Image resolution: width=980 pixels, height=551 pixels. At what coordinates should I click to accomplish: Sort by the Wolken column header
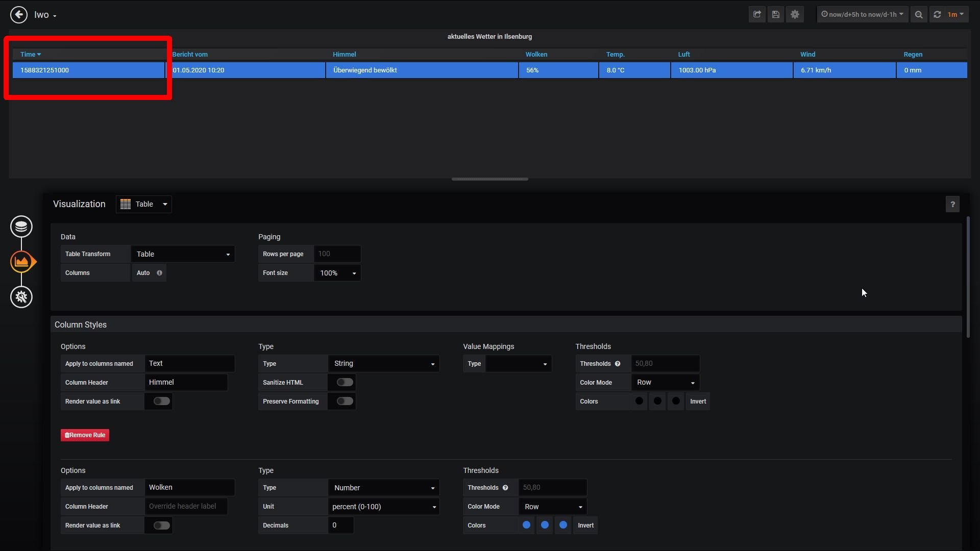(x=536, y=54)
